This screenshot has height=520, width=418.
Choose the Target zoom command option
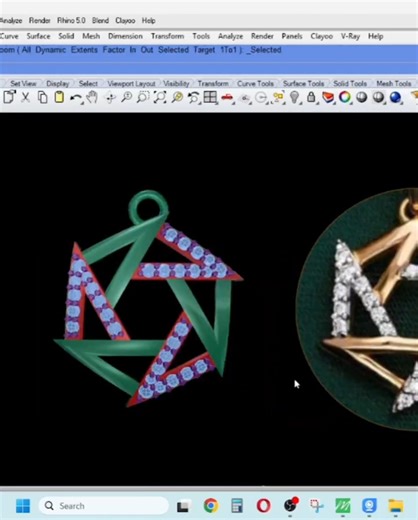204,50
